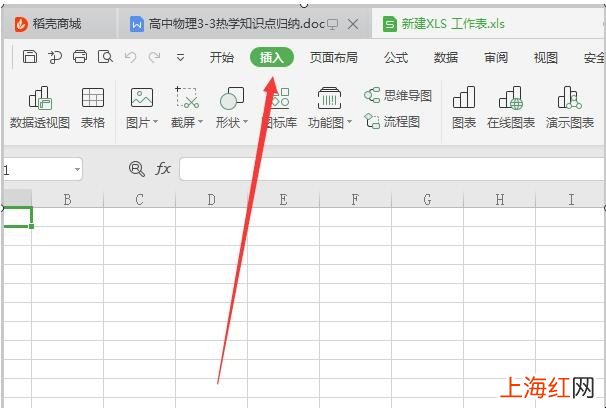Click the 图片 picture icon

142,97
